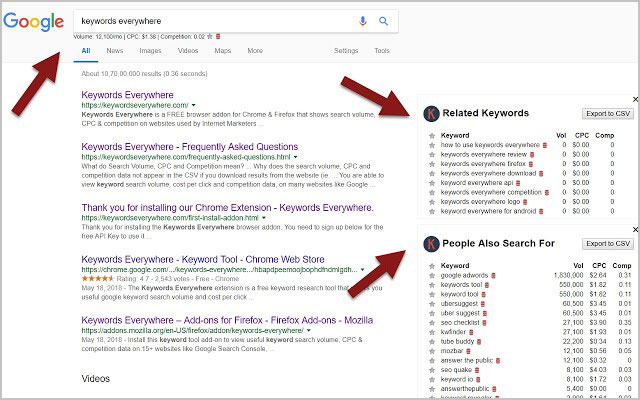The height and width of the screenshot is (400, 640).
Task: Click red icon next to 'keyword tool'
Action: (484, 294)
